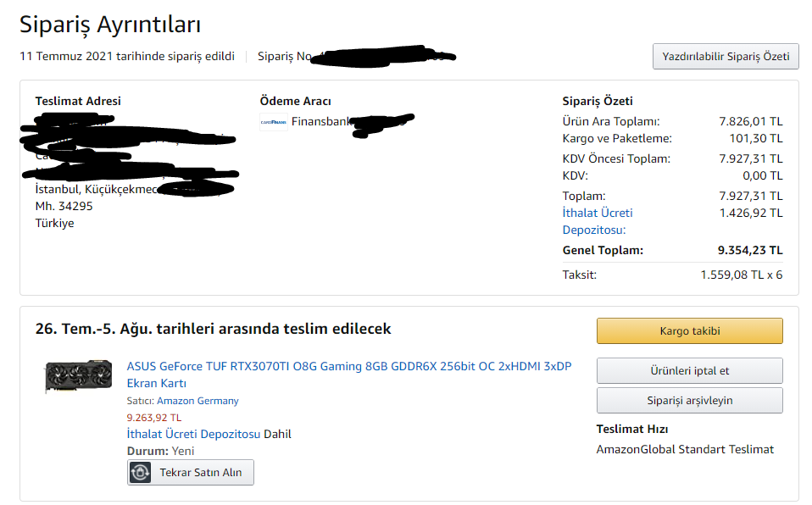The height and width of the screenshot is (505, 812).
Task: Click the red product price 9.263,92 TL
Action: pos(153,417)
